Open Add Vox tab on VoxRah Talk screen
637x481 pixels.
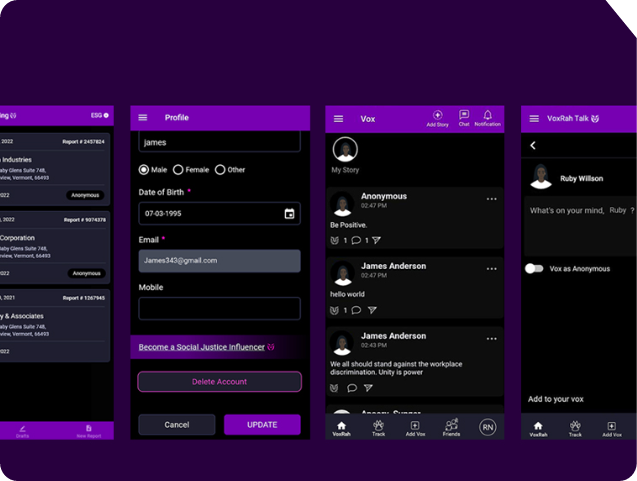pos(612,429)
